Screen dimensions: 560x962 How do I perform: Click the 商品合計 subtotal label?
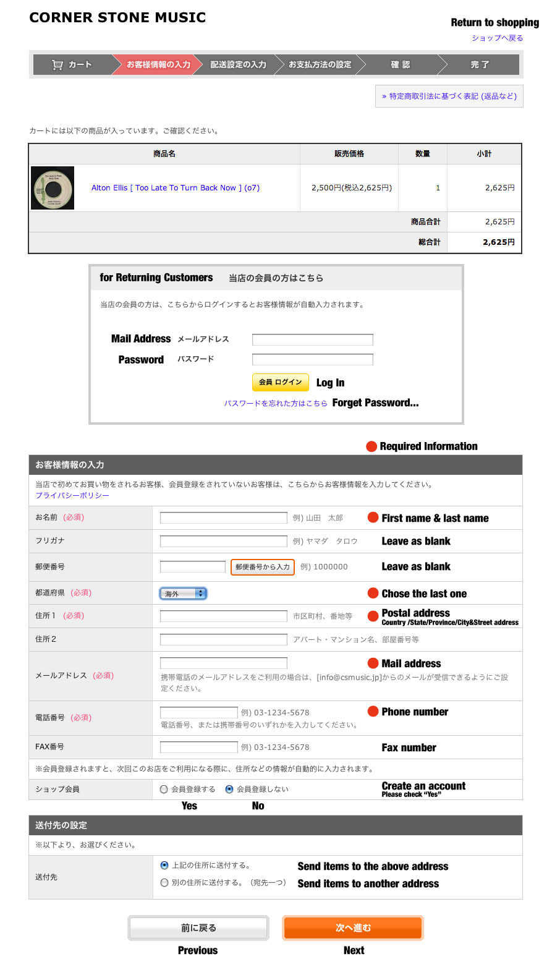(x=426, y=222)
